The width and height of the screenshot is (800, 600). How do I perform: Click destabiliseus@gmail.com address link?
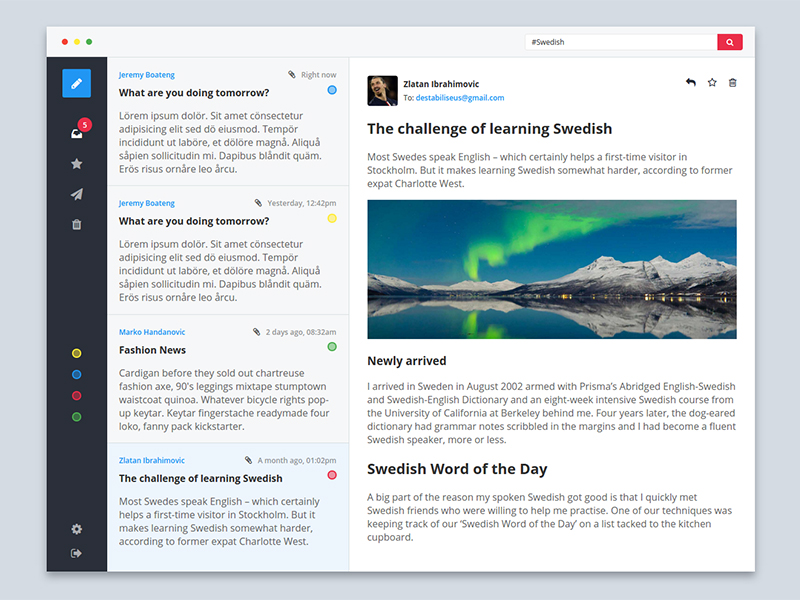pyautogui.click(x=460, y=98)
